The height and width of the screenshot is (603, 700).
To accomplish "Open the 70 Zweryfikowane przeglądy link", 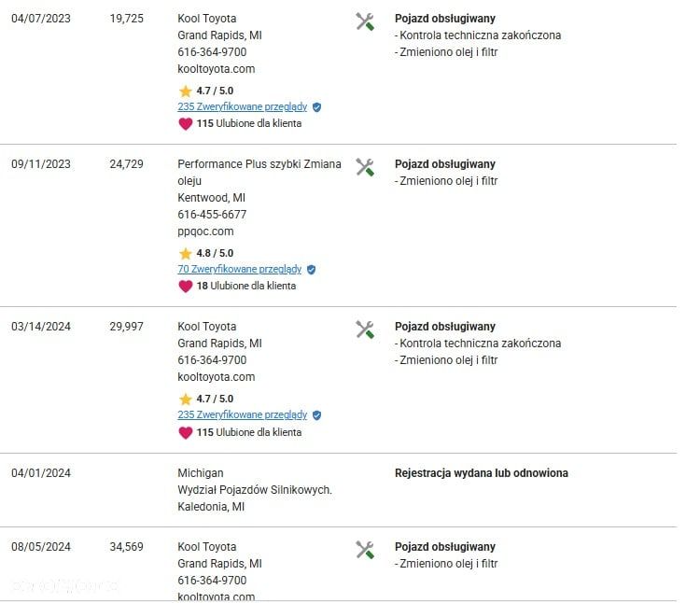I will 240,269.
